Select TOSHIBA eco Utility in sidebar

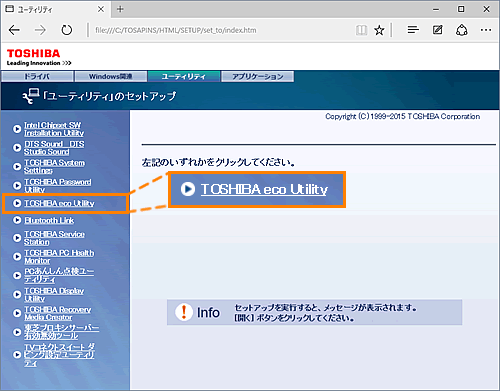click(59, 203)
